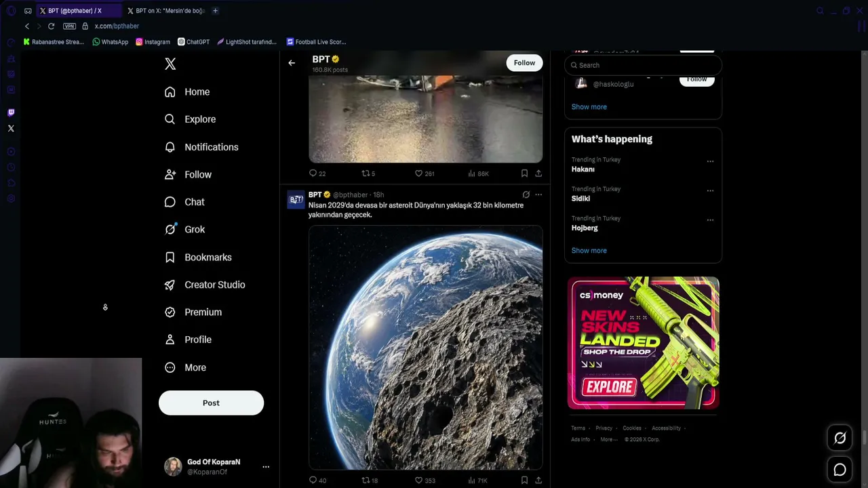Switch to the 'BPT on X: Mersin'de' tab
The width and height of the screenshot is (868, 488).
pos(167,11)
